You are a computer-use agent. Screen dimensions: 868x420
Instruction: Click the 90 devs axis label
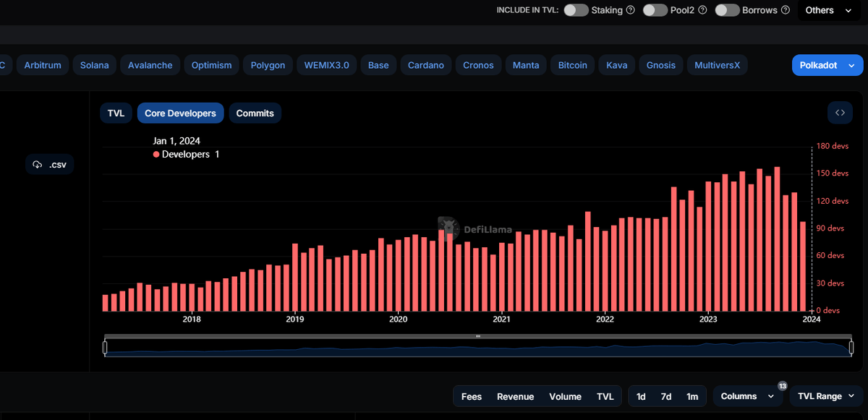click(x=830, y=228)
